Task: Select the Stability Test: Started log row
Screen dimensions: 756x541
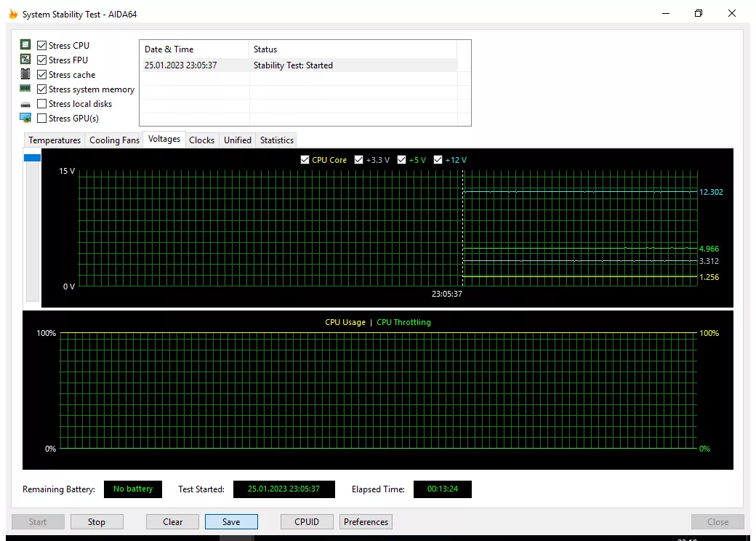Action: (299, 65)
